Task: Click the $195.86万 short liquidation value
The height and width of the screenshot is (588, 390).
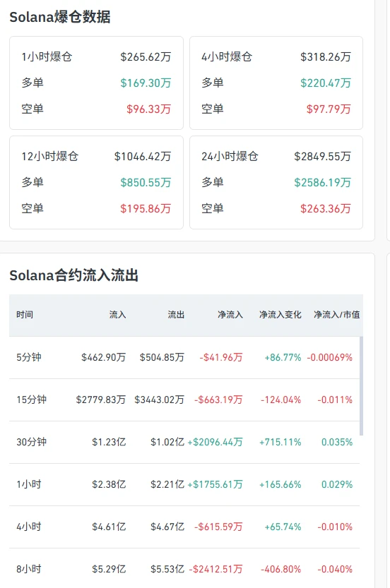Action: coord(146,208)
